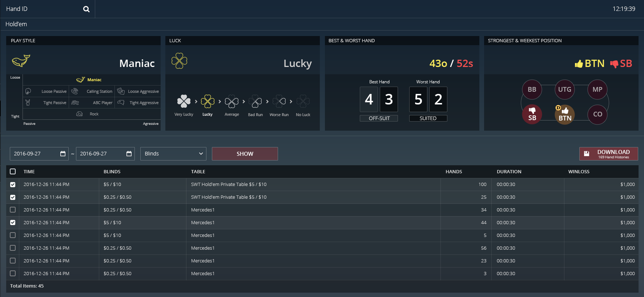Click the Hand ID search magnifier icon

click(x=86, y=9)
